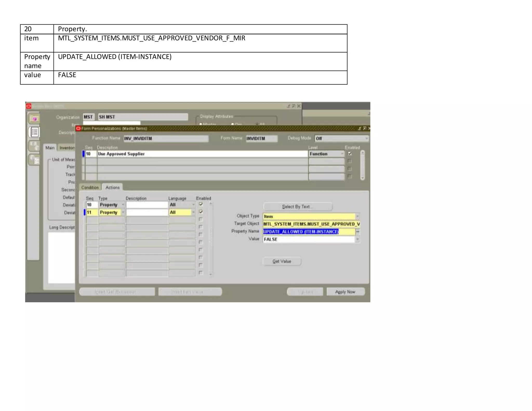The height and width of the screenshot is (411, 532).
Task: Click Organization name field SH MST
Action: tap(143, 117)
